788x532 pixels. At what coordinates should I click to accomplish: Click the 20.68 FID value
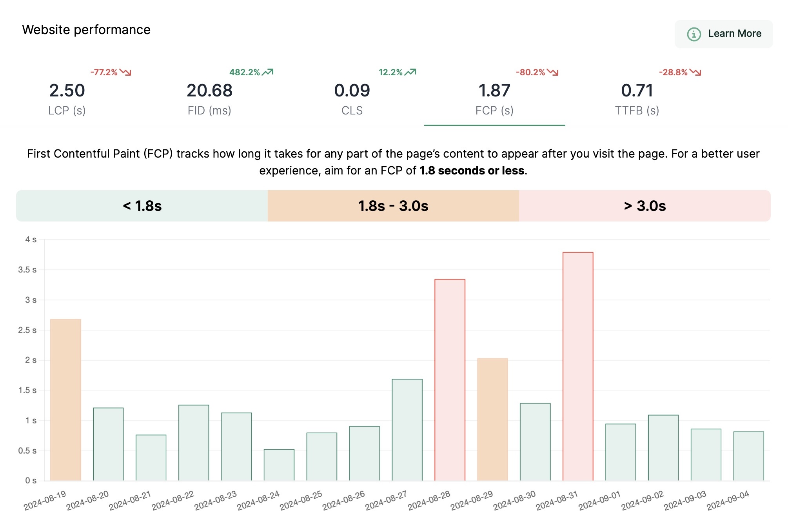coord(210,91)
